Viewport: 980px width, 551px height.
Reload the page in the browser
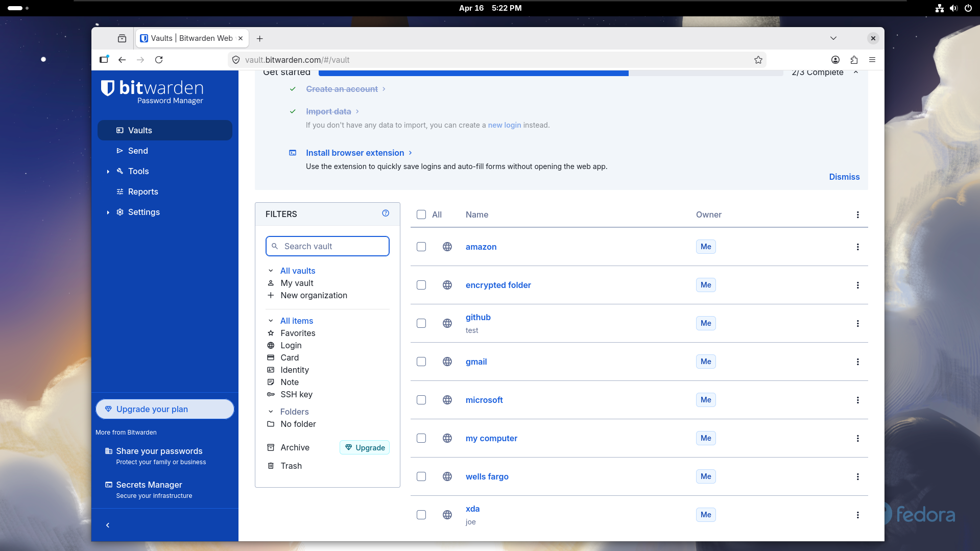(x=159, y=60)
